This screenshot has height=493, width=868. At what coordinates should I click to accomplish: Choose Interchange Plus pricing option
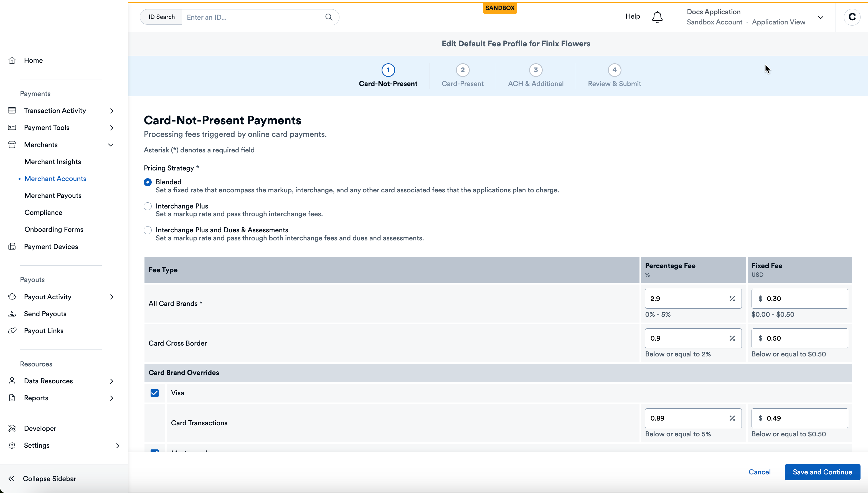148,206
